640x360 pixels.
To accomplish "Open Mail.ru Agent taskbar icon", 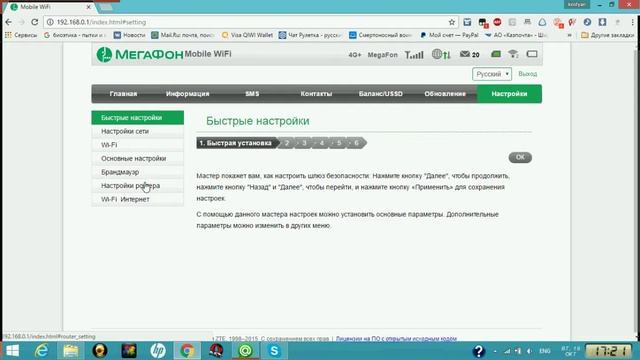I will [245, 351].
